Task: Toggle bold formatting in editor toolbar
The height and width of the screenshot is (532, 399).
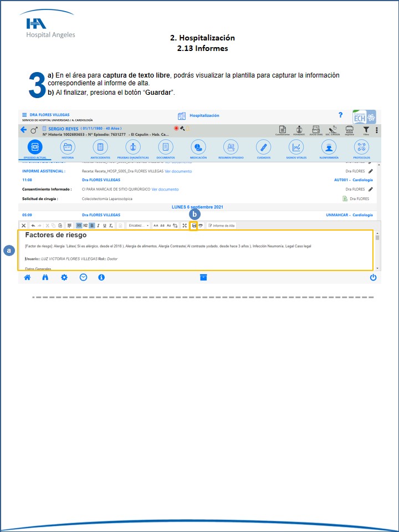Action: 92,226
